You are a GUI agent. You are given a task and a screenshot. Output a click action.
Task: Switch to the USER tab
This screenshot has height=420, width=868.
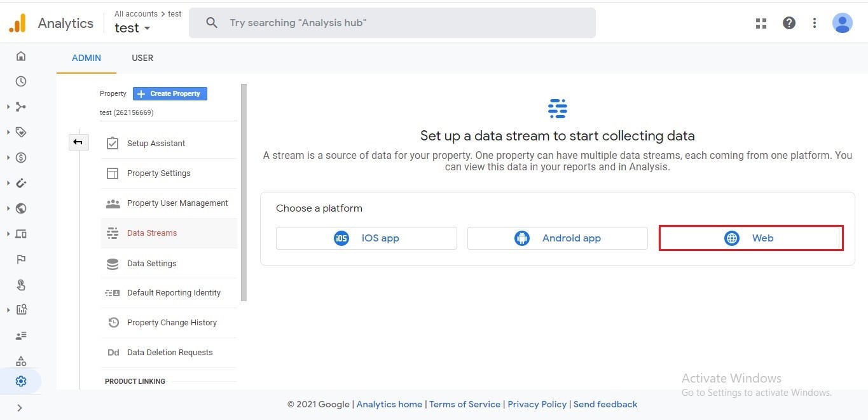(x=142, y=58)
